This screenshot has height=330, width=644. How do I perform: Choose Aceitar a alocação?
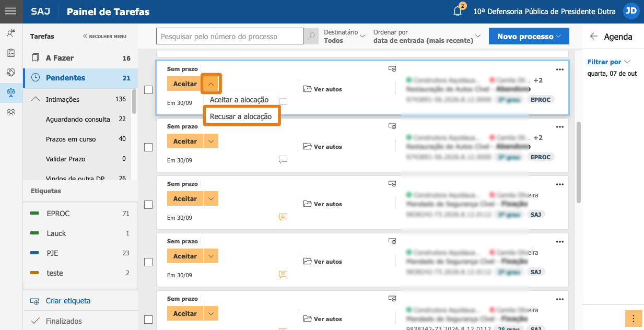pyautogui.click(x=239, y=100)
